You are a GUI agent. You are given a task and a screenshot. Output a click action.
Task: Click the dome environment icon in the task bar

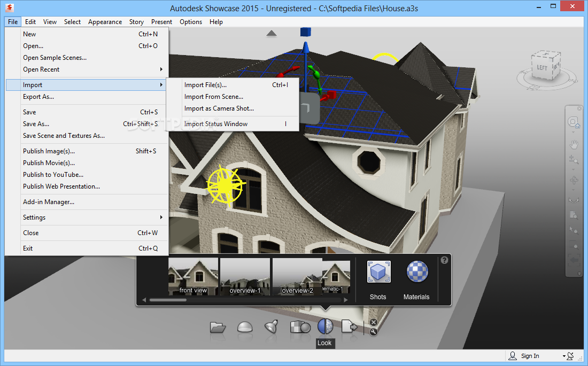click(245, 327)
